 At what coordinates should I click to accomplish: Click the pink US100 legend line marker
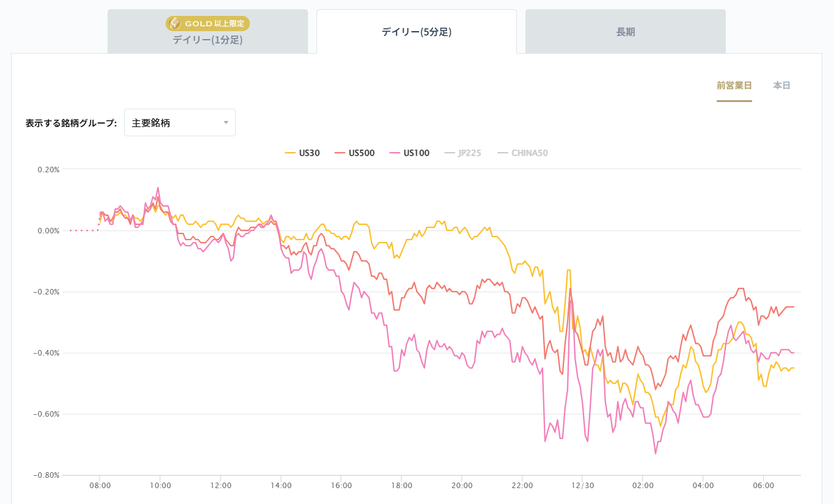(395, 153)
